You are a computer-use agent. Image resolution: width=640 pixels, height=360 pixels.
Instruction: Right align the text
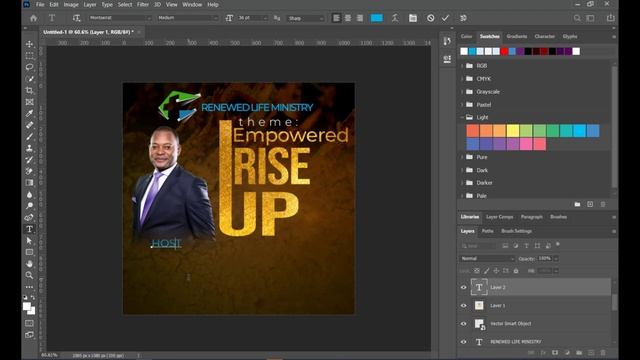click(360, 18)
